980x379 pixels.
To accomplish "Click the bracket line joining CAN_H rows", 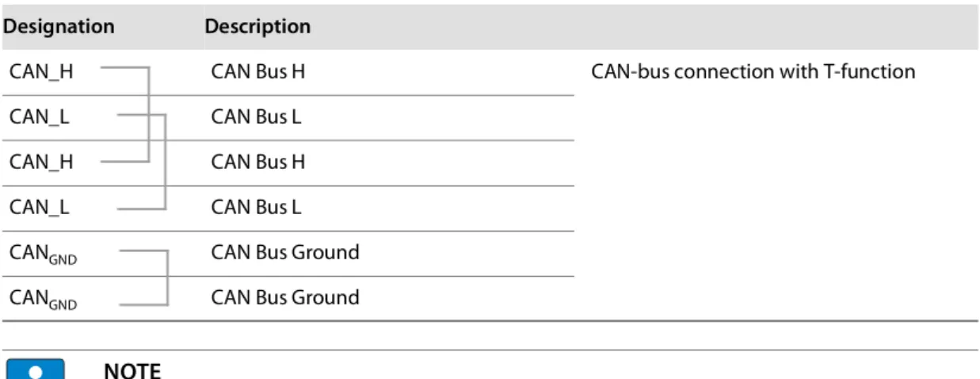I will 149,115.
